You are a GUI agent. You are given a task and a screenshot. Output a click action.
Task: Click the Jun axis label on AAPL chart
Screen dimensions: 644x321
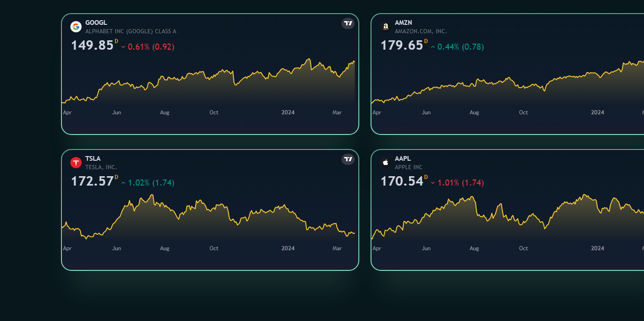click(426, 248)
